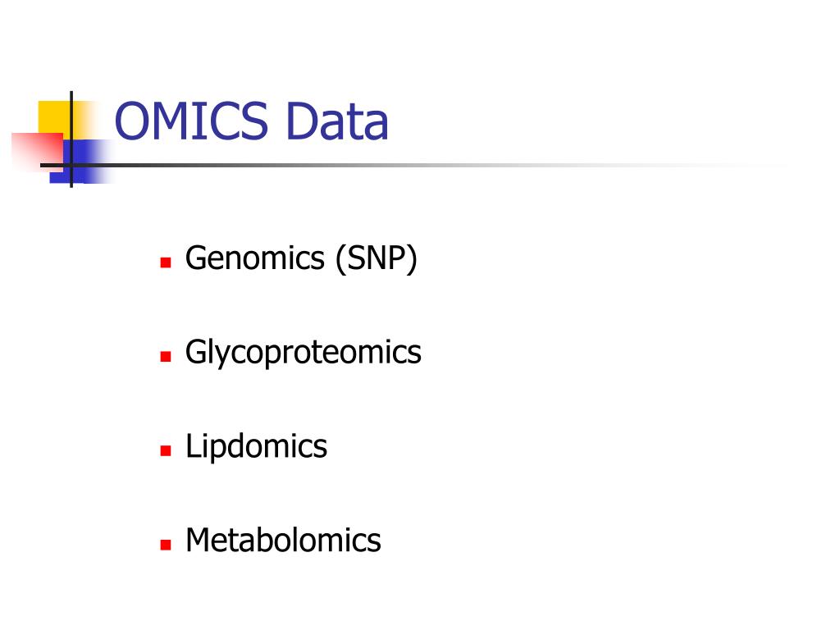
Task: Click the red bullet next to Lipdomics
Action: pyautogui.click(x=166, y=450)
